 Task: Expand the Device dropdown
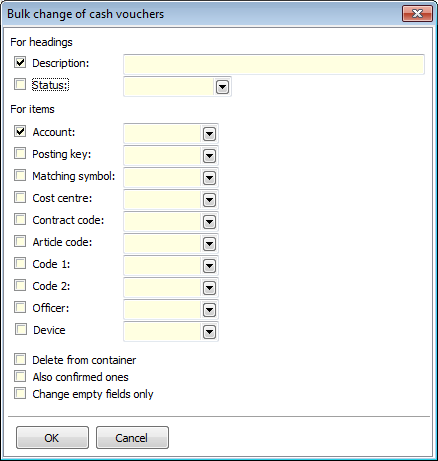[x=209, y=332]
